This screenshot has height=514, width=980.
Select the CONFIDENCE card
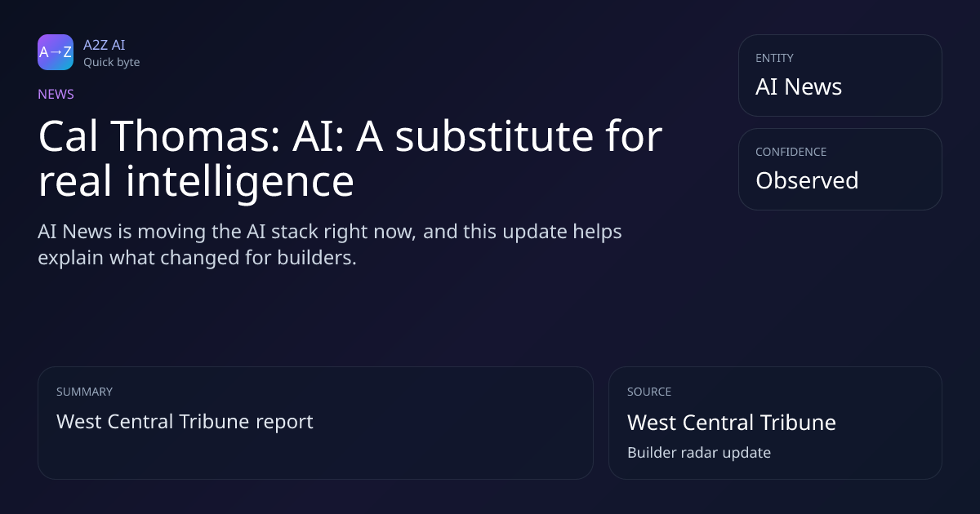coord(840,169)
